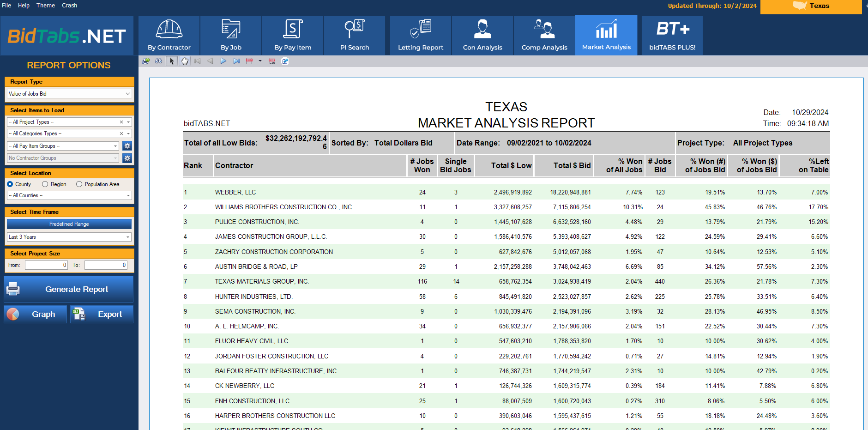This screenshot has width=868, height=430.
Task: Select the Region radio button
Action: pyautogui.click(x=45, y=184)
